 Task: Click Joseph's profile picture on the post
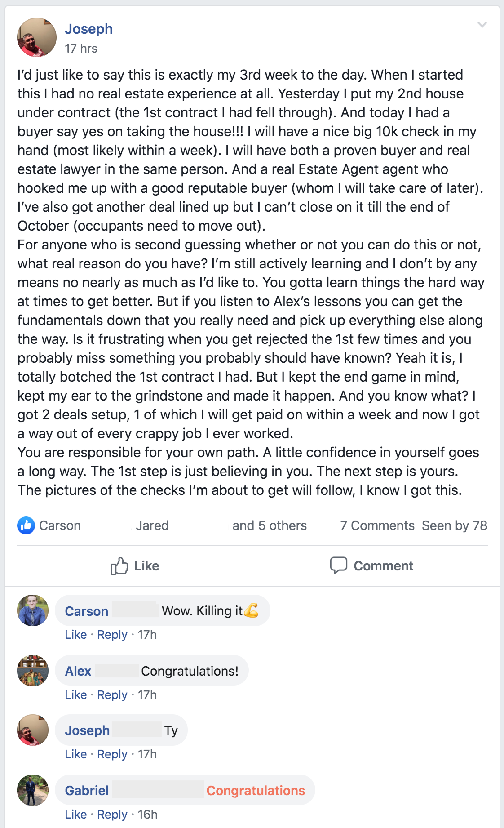tap(37, 37)
